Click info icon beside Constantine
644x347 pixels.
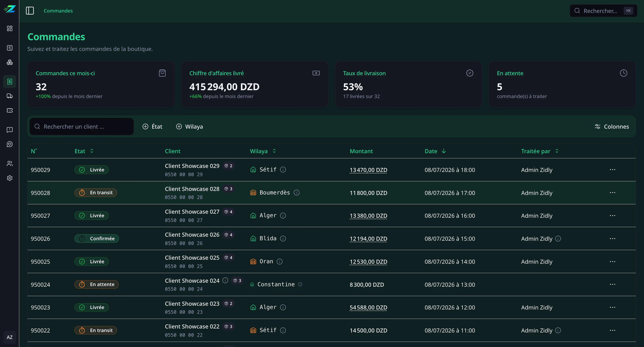(300, 284)
